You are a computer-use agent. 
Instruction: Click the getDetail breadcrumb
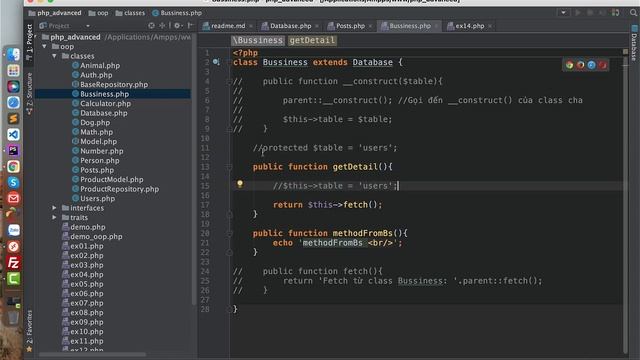pyautogui.click(x=312, y=40)
